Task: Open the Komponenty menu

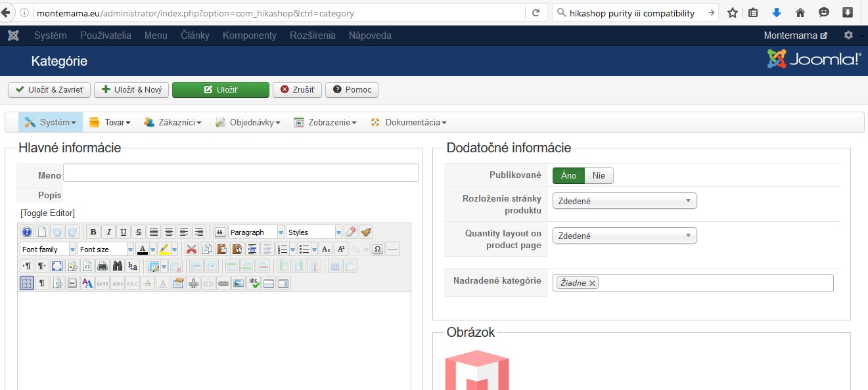Action: 250,35
